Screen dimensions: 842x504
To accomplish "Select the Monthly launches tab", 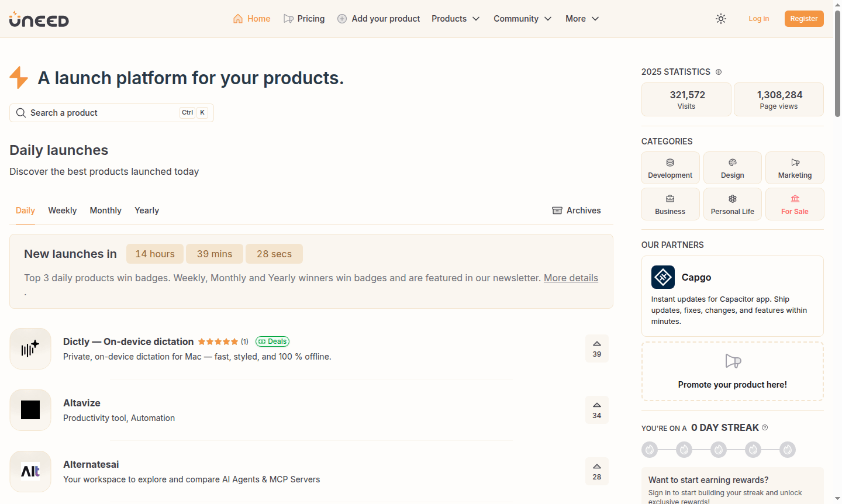I will (x=105, y=210).
